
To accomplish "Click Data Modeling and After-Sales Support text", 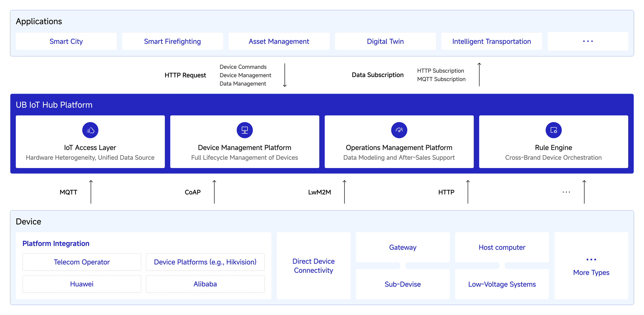I will (399, 157).
